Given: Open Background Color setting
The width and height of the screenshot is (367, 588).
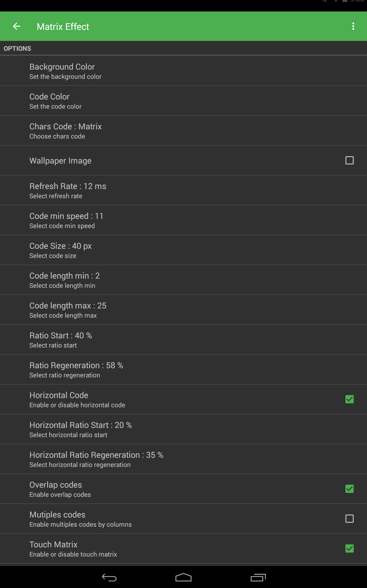Looking at the screenshot, I should click(x=183, y=71).
